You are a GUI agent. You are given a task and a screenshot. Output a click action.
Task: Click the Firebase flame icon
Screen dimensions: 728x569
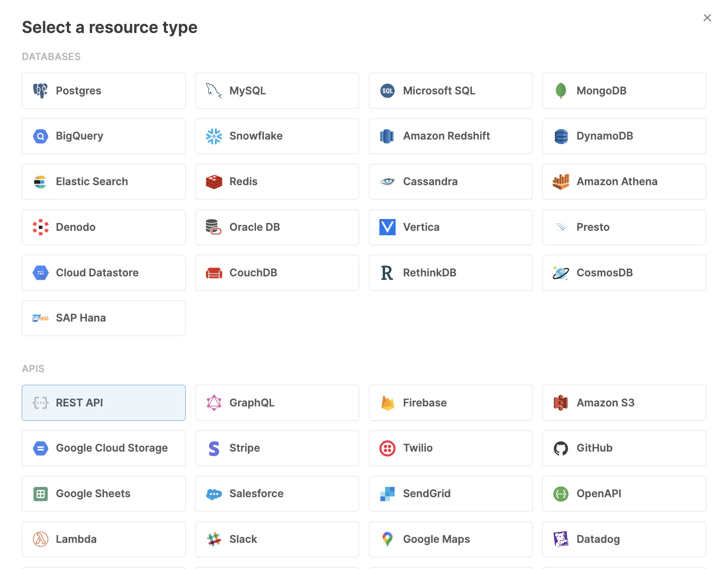(x=387, y=403)
